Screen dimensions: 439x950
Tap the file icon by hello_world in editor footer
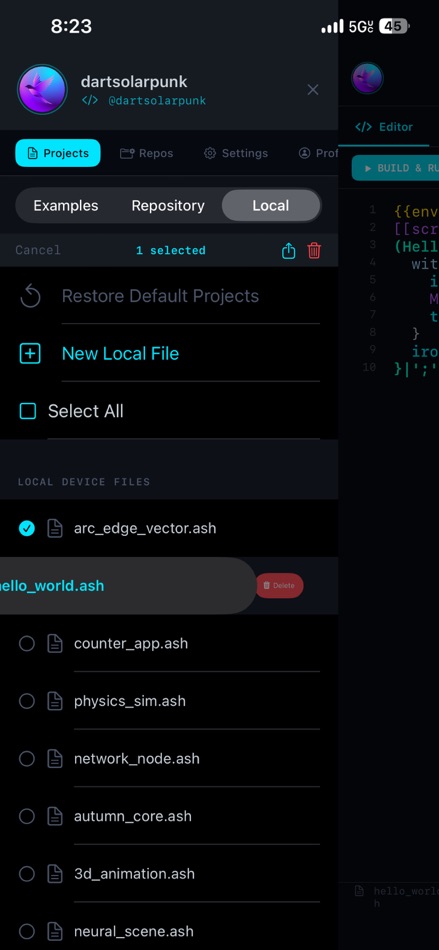point(359,891)
